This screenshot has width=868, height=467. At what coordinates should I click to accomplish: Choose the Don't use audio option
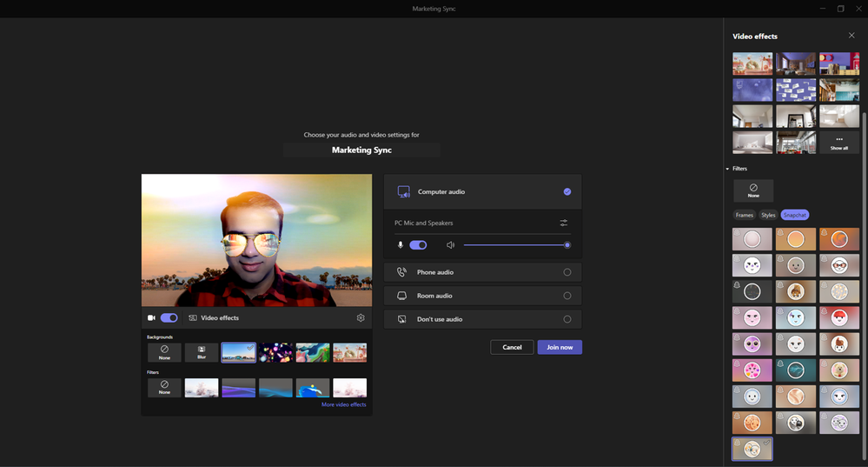tap(567, 319)
